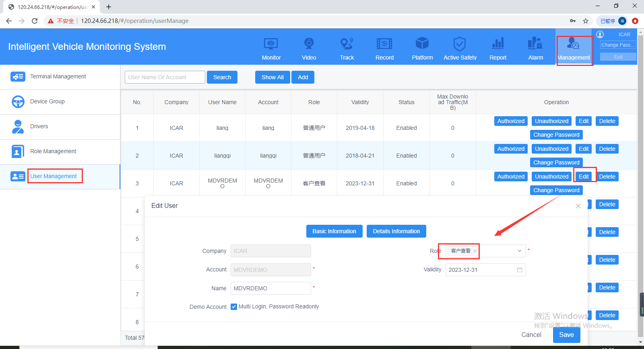
Task: Close the Edit User dialog
Action: (x=578, y=206)
